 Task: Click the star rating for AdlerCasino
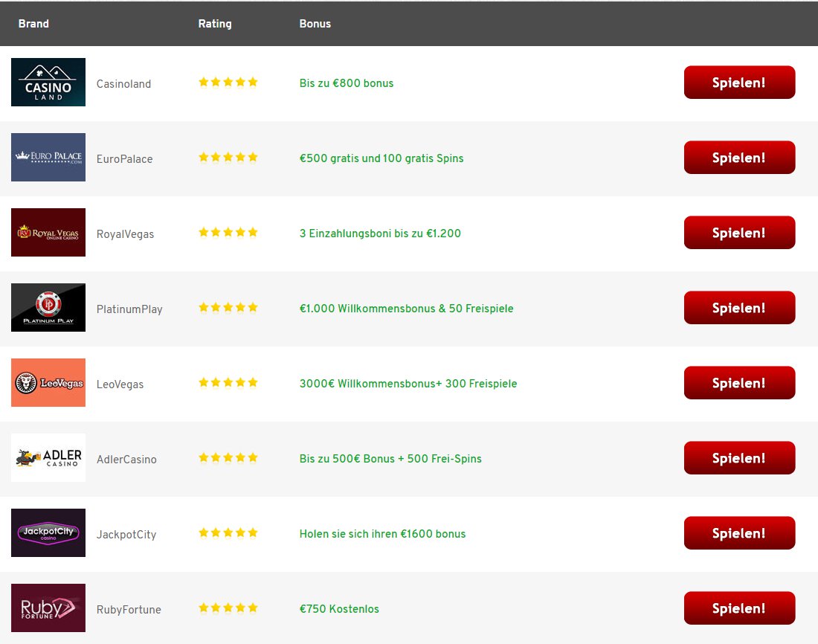pyautogui.click(x=228, y=457)
